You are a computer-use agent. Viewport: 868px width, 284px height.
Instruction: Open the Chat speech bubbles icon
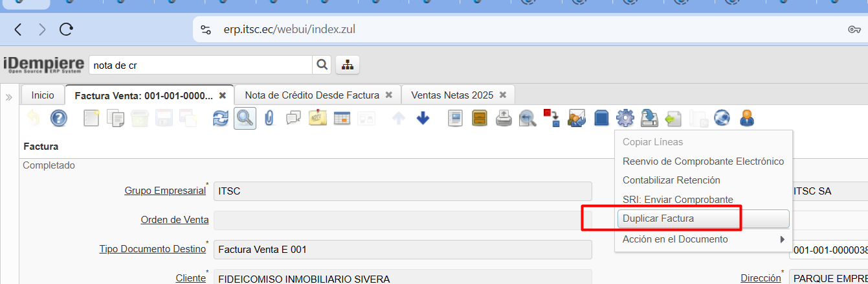coord(293,118)
